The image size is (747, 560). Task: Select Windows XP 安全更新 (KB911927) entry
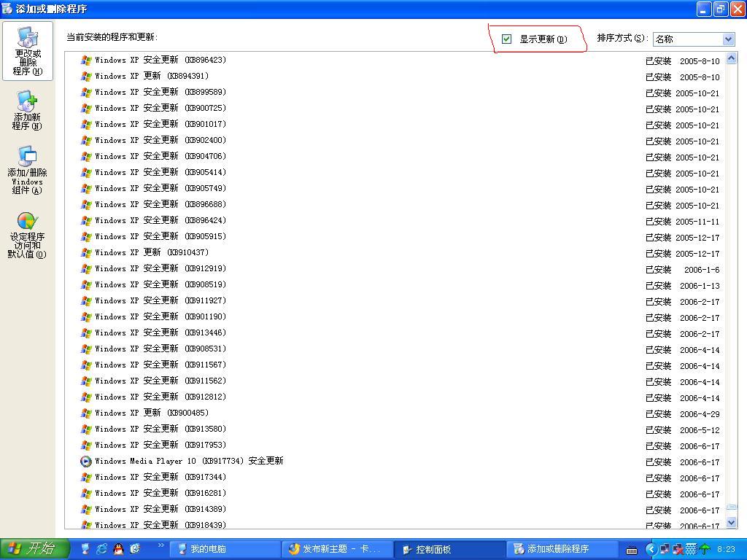(x=160, y=301)
